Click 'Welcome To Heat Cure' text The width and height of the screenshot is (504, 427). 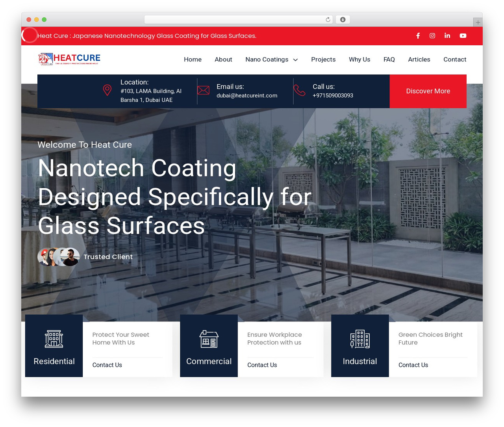point(85,145)
